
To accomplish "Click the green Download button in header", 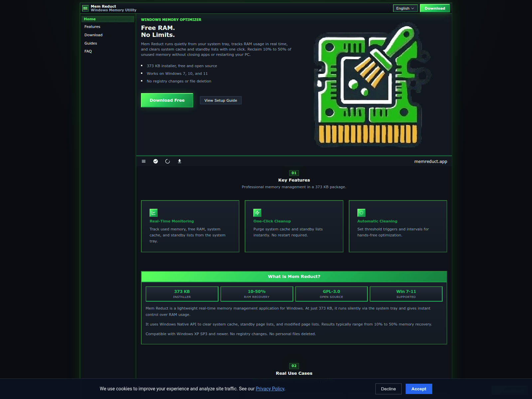I will 435,8.
